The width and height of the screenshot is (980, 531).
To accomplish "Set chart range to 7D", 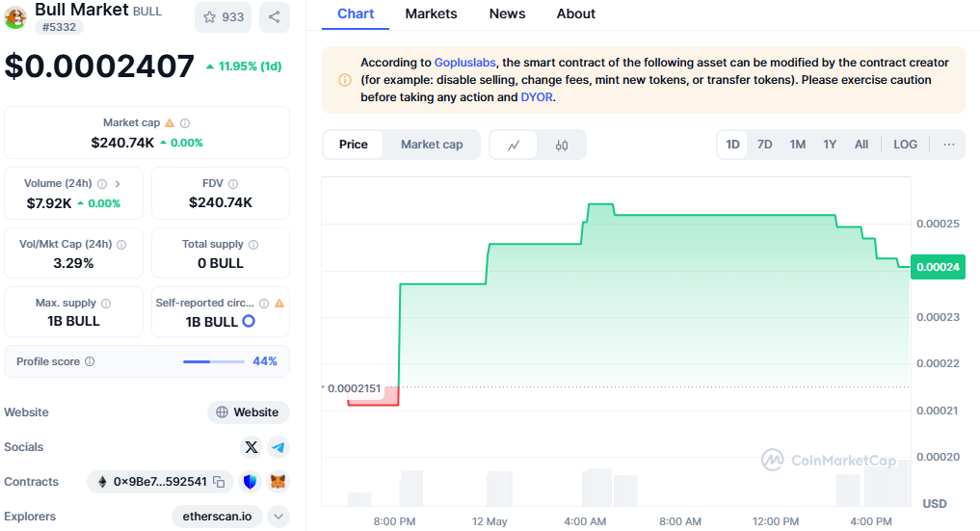I will tap(764, 145).
